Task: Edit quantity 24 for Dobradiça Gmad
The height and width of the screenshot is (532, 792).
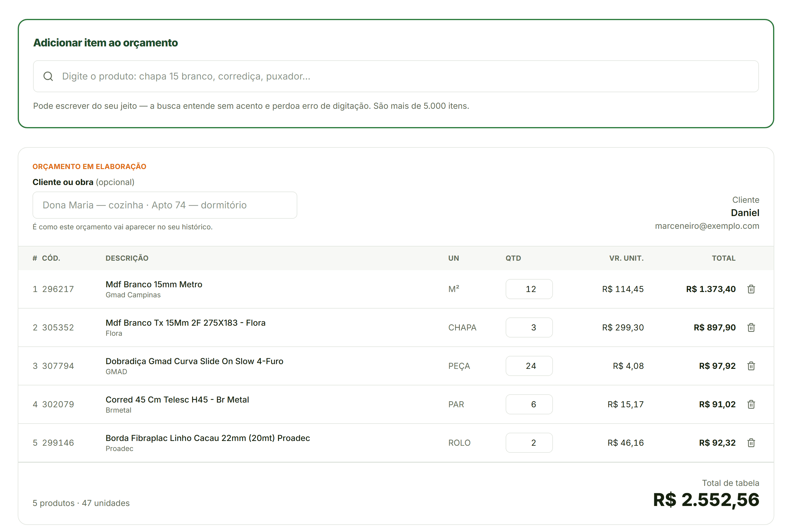Action: [x=529, y=366]
